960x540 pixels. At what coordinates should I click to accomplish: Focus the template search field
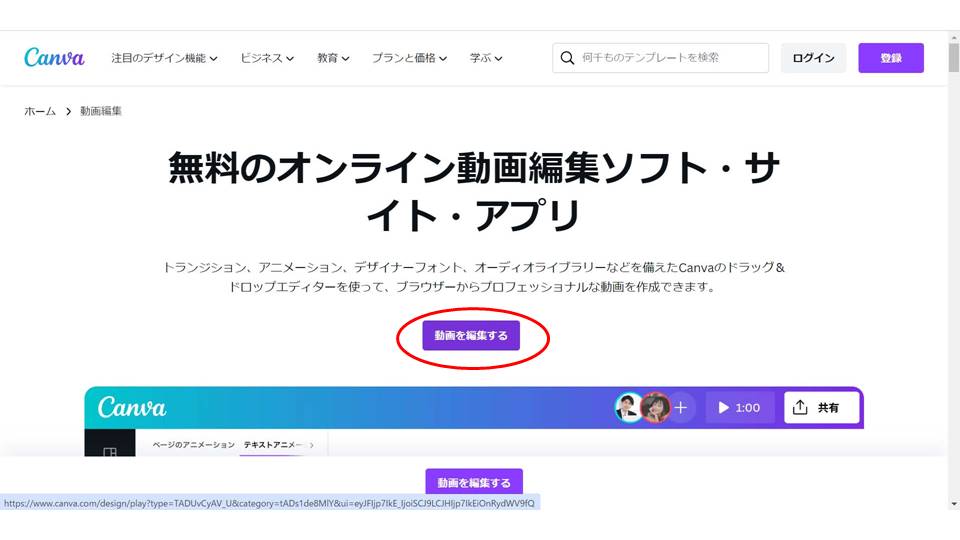click(660, 58)
